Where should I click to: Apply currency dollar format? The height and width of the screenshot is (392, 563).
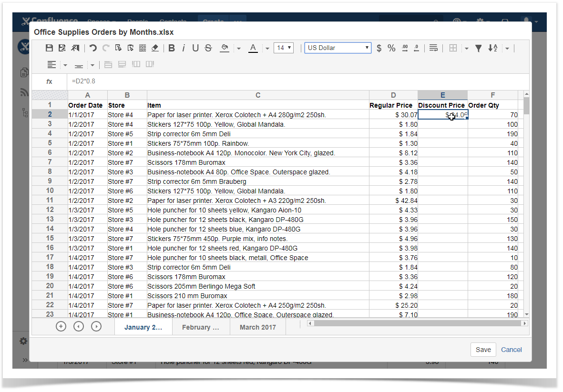pos(379,48)
